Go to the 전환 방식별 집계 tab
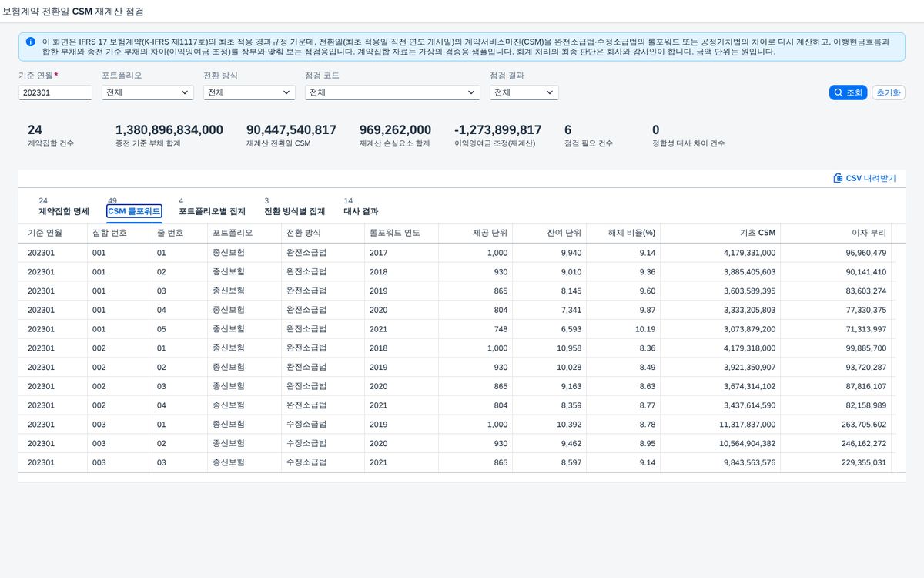The width and height of the screenshot is (924, 578). pos(294,211)
